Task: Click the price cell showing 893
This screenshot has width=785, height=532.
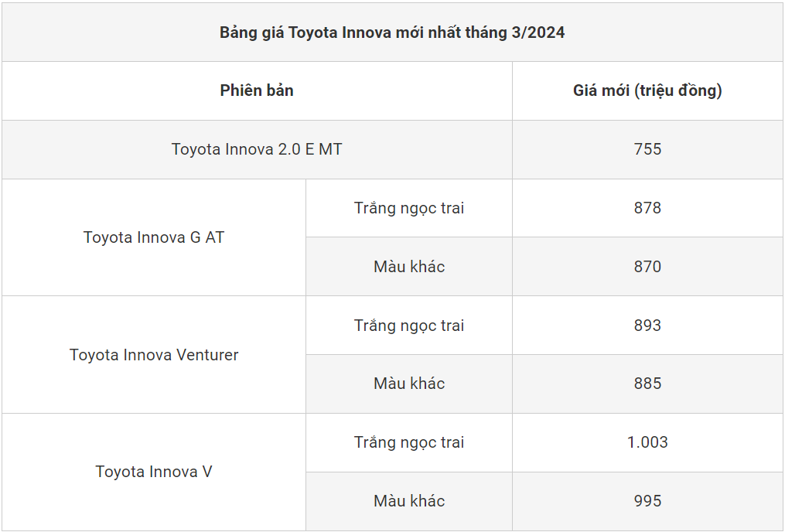Action: tap(647, 326)
